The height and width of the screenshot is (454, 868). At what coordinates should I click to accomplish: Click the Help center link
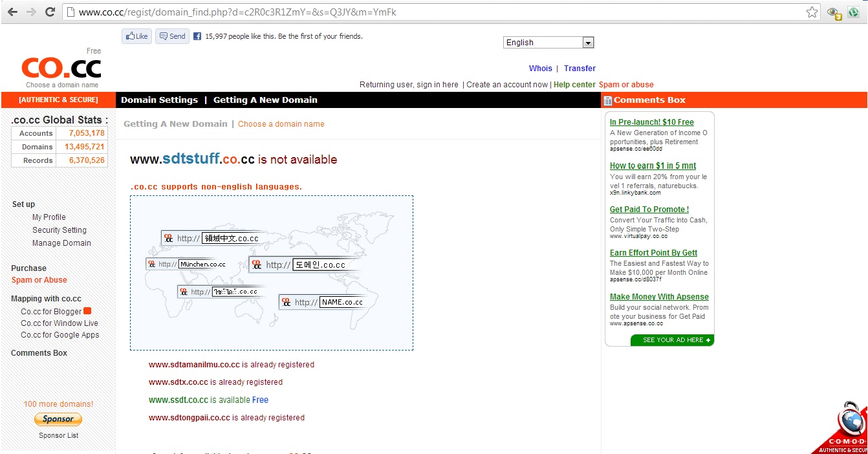click(x=574, y=85)
